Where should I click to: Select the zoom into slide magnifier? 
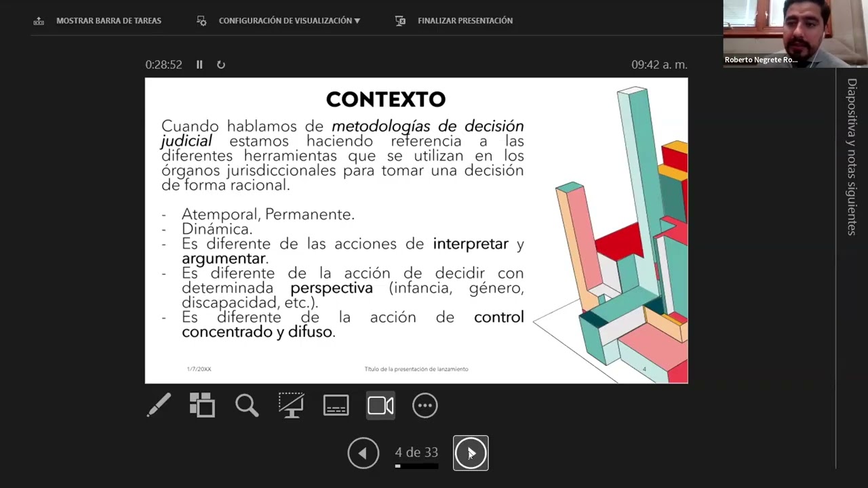pos(247,405)
